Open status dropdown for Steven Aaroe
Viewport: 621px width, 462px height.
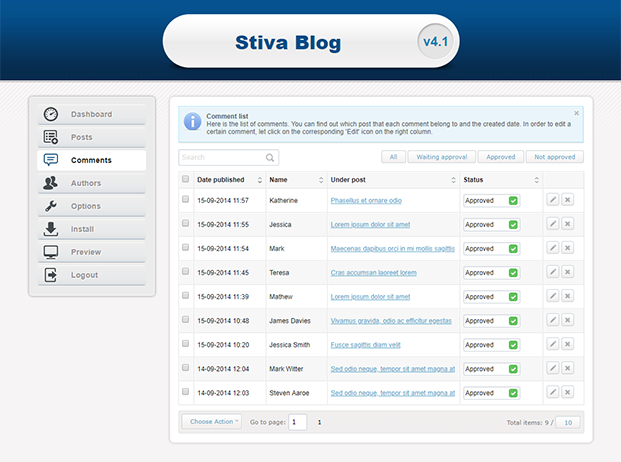(x=491, y=393)
